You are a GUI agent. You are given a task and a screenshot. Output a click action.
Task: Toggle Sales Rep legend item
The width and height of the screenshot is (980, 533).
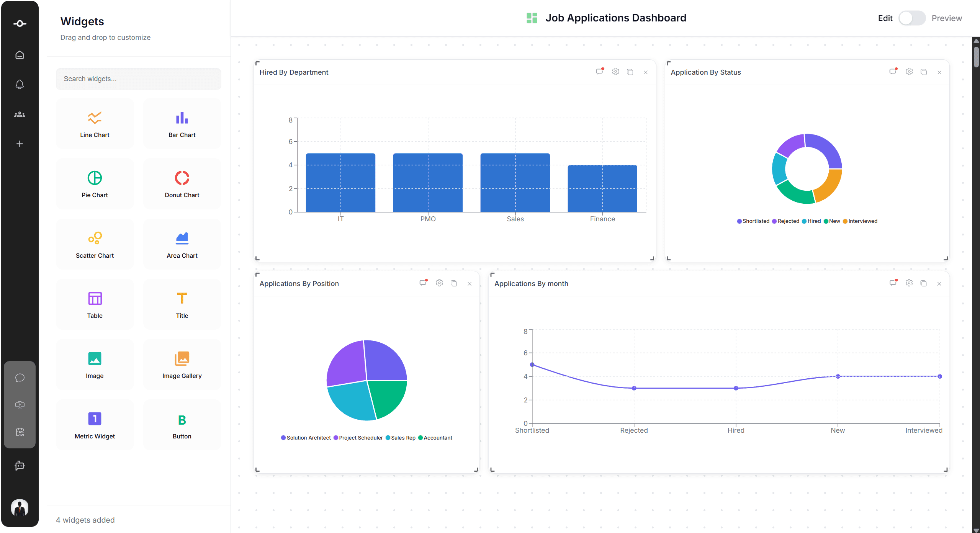click(400, 438)
